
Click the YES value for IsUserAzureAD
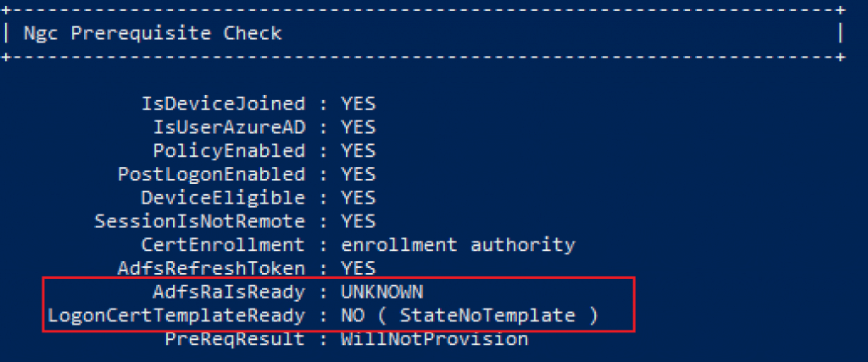[x=359, y=127]
